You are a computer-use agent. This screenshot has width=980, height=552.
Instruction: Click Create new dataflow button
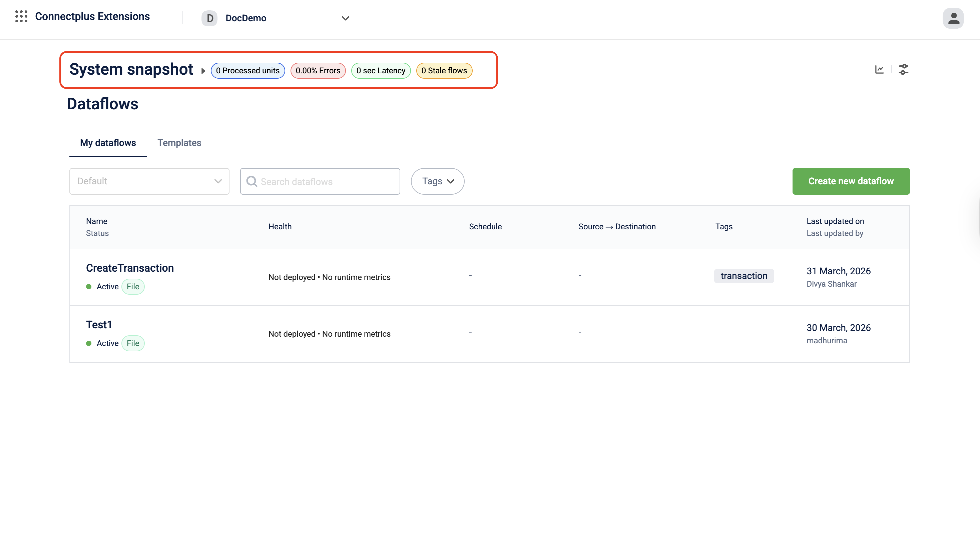(x=851, y=181)
